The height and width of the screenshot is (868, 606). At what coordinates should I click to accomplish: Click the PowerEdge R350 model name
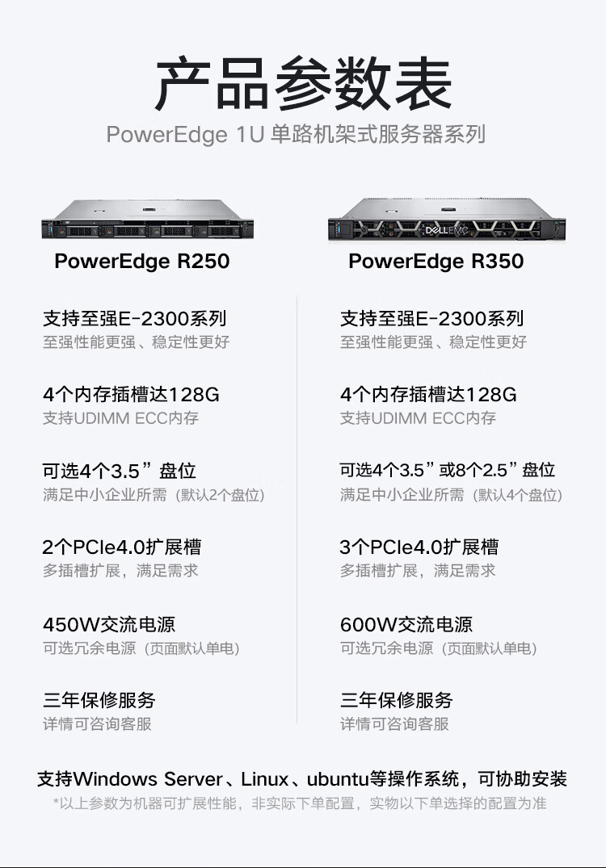click(x=436, y=262)
